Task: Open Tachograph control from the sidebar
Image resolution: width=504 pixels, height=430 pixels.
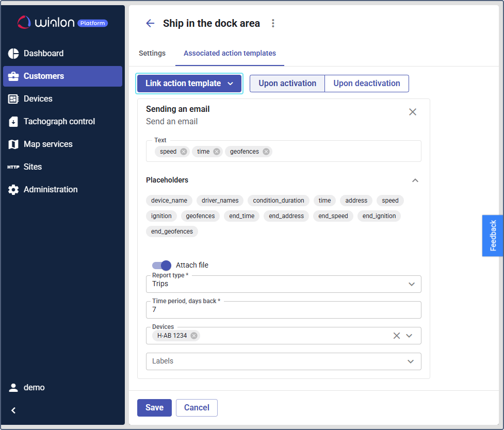Action: tap(59, 122)
